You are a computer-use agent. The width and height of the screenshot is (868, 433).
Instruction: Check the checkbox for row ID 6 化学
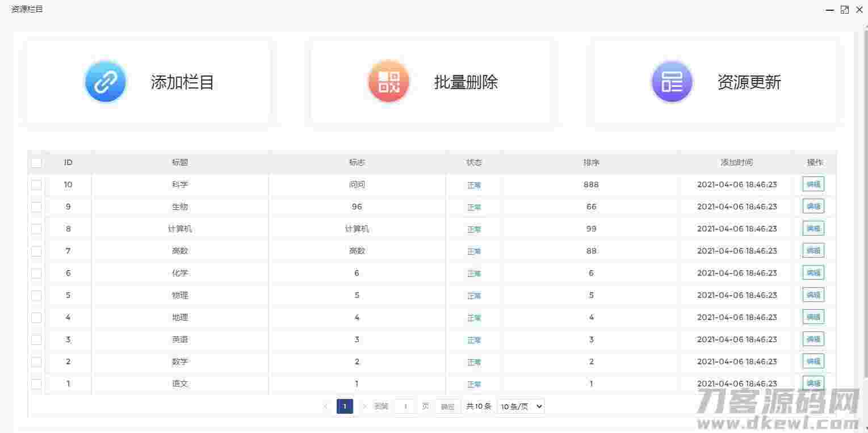(36, 274)
